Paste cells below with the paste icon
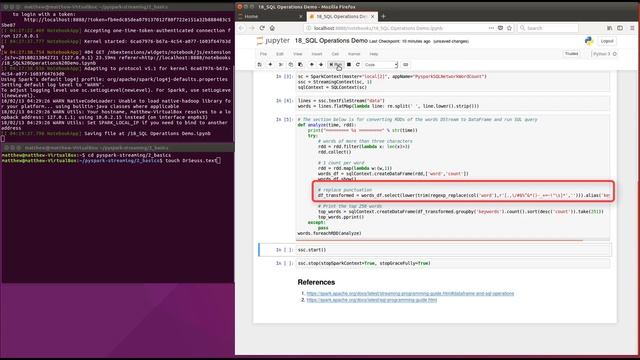This screenshot has width=640, height=360. (x=300, y=64)
